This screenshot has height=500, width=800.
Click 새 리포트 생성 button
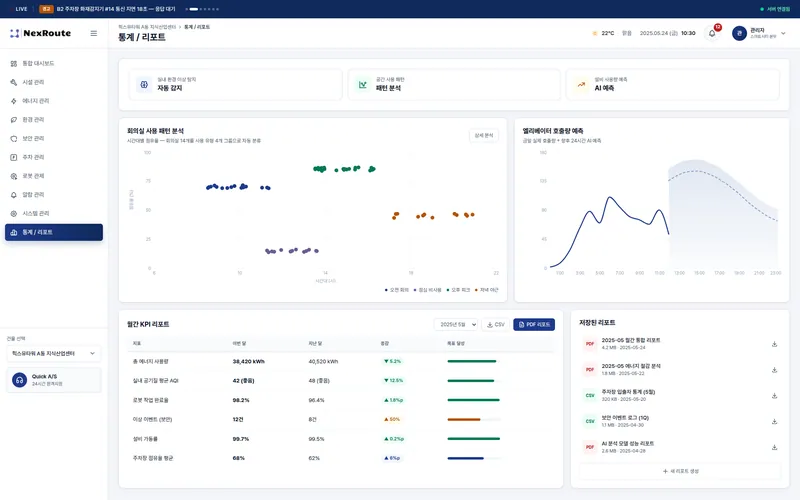pos(680,471)
